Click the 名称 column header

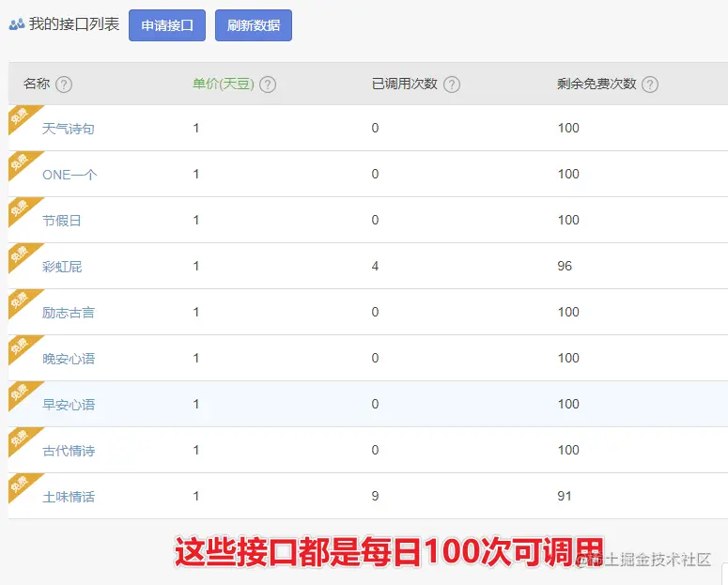pyautogui.click(x=37, y=84)
